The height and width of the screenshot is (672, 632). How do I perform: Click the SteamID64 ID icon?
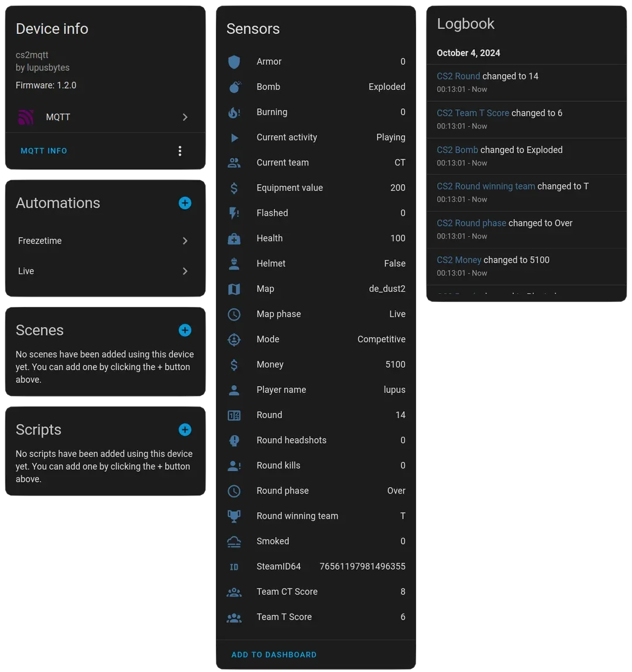tap(234, 567)
